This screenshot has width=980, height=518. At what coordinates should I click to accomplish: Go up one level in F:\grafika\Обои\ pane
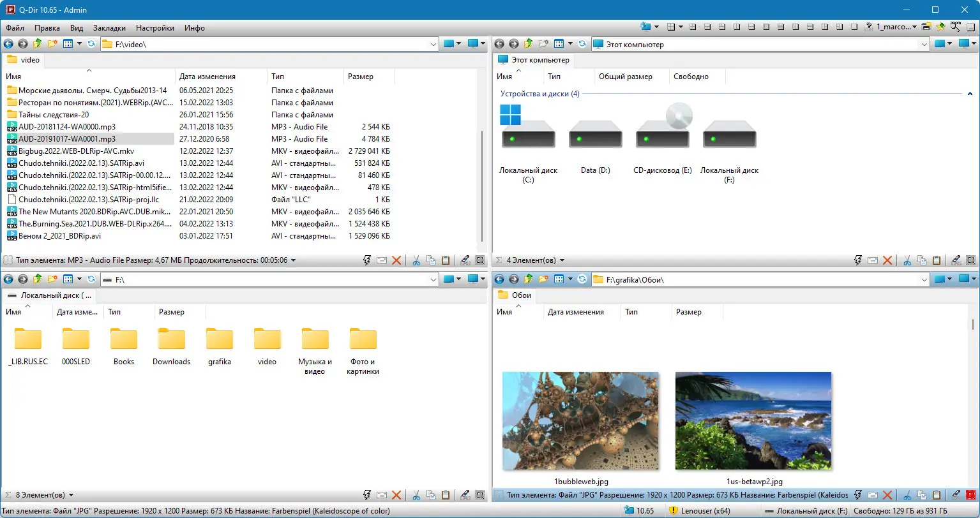[x=527, y=279]
